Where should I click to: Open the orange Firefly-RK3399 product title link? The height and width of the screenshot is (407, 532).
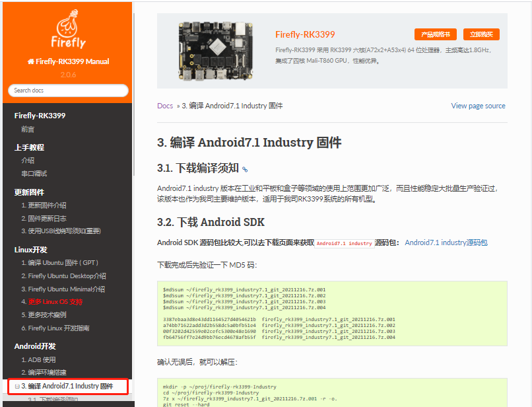(x=305, y=34)
